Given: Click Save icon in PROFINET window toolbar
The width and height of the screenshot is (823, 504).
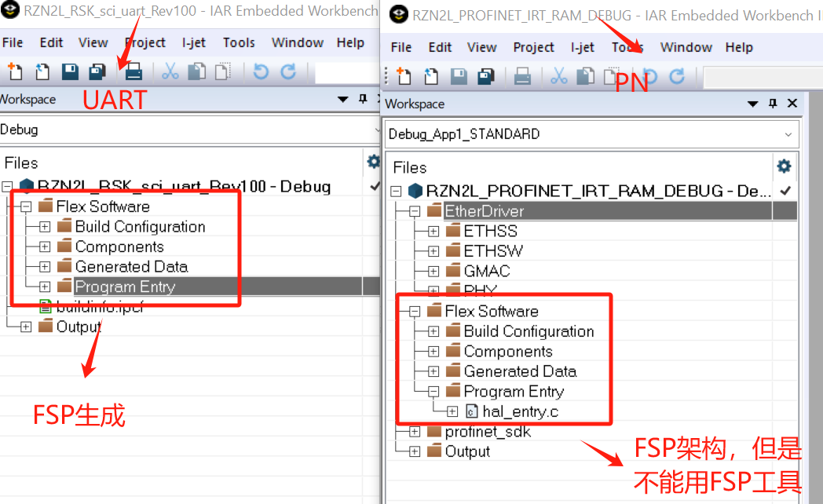Looking at the screenshot, I should point(459,77).
